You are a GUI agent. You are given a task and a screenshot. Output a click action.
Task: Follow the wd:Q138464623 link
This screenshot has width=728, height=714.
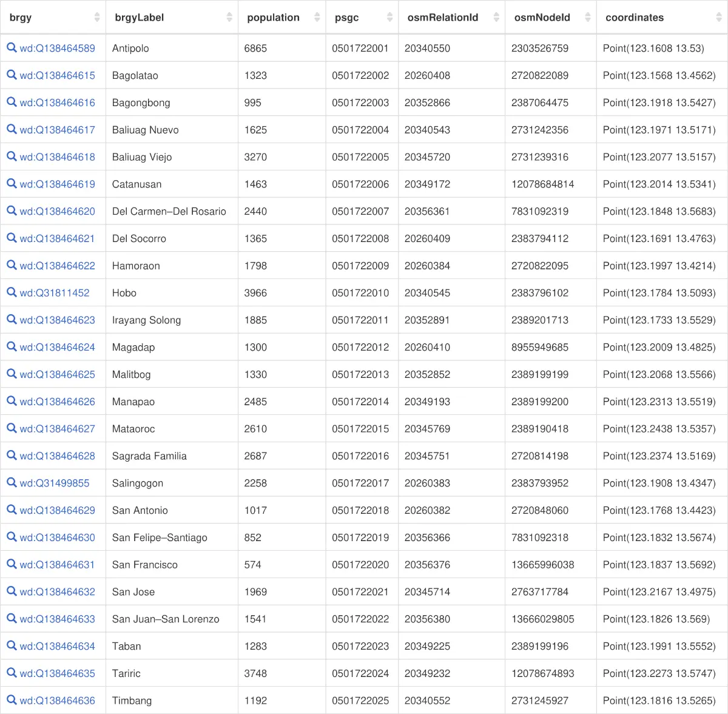[x=57, y=320]
